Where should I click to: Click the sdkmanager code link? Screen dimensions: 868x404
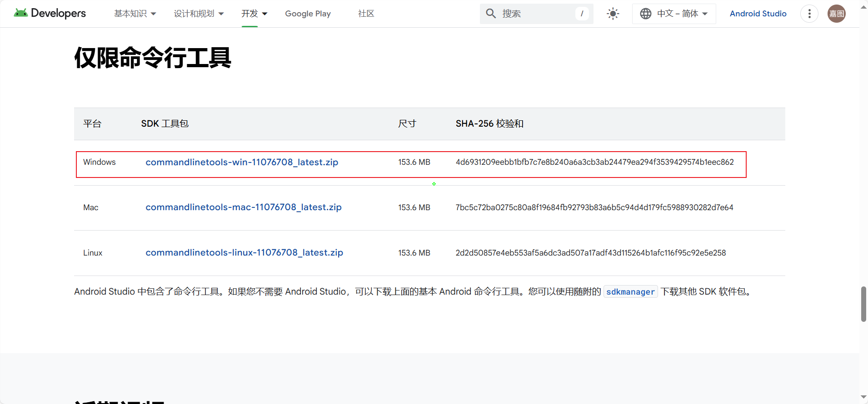click(630, 292)
